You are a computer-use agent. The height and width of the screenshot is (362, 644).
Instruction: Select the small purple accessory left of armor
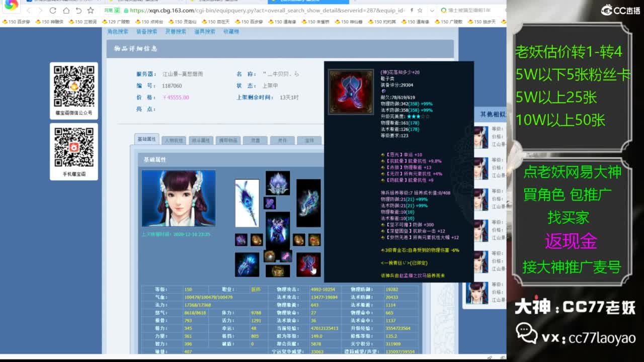coord(241,240)
